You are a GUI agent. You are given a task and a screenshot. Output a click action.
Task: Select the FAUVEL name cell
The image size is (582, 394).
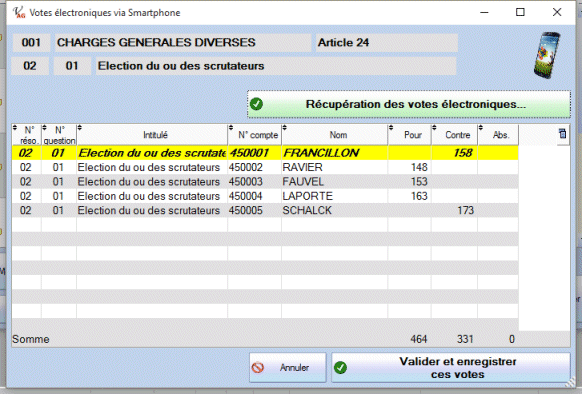point(335,182)
